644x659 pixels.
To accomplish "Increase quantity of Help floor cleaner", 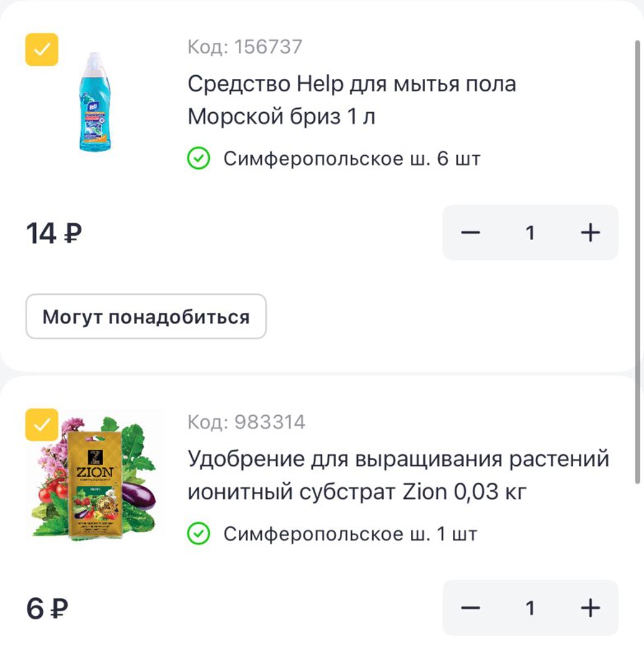I will click(590, 233).
